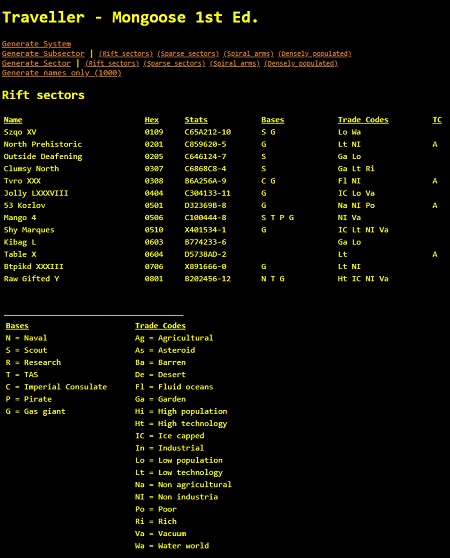Image resolution: width=450 pixels, height=558 pixels.
Task: Click the Hex column header
Action: pyautogui.click(x=152, y=120)
